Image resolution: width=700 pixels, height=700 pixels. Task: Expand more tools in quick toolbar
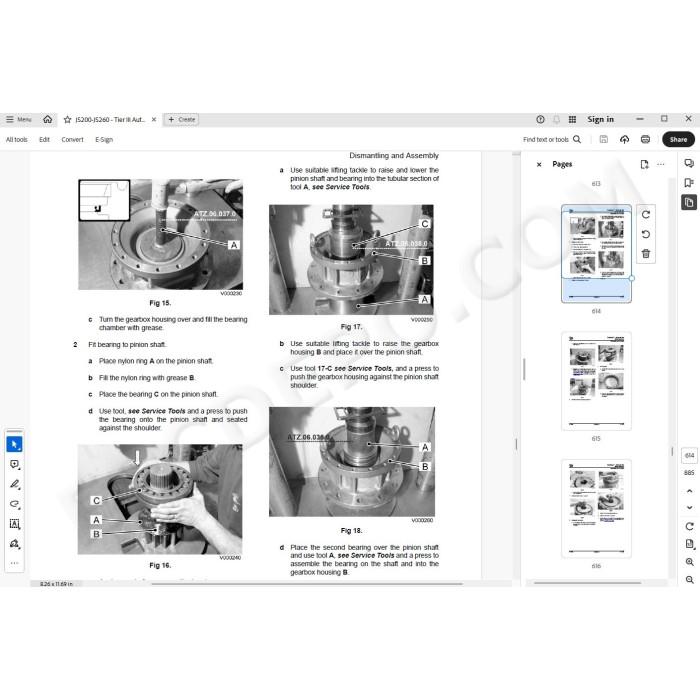pyautogui.click(x=14, y=563)
